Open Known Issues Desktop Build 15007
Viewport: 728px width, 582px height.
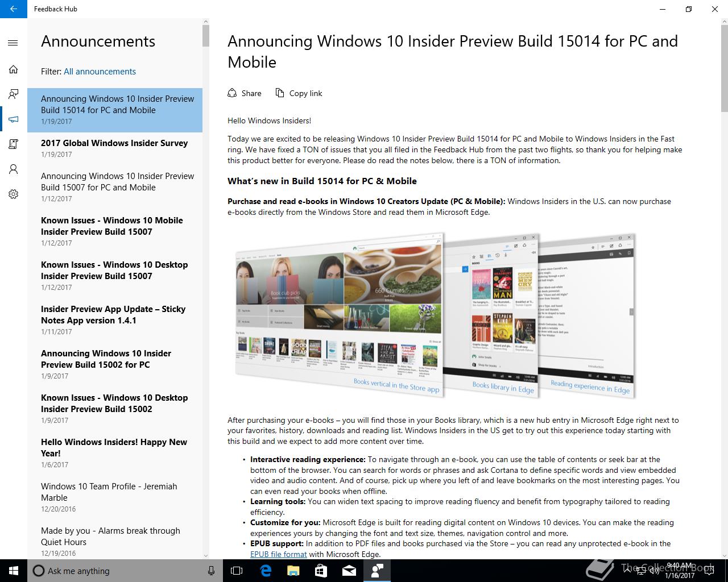pyautogui.click(x=115, y=276)
